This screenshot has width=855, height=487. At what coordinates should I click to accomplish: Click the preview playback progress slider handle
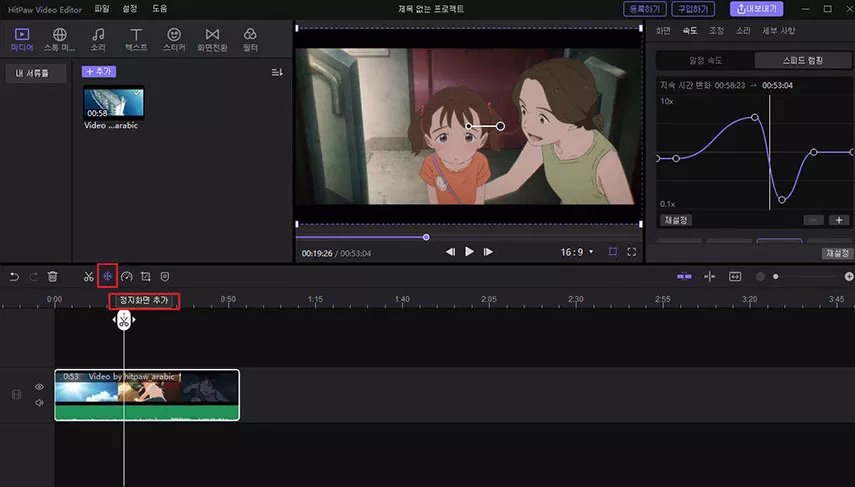coord(426,237)
